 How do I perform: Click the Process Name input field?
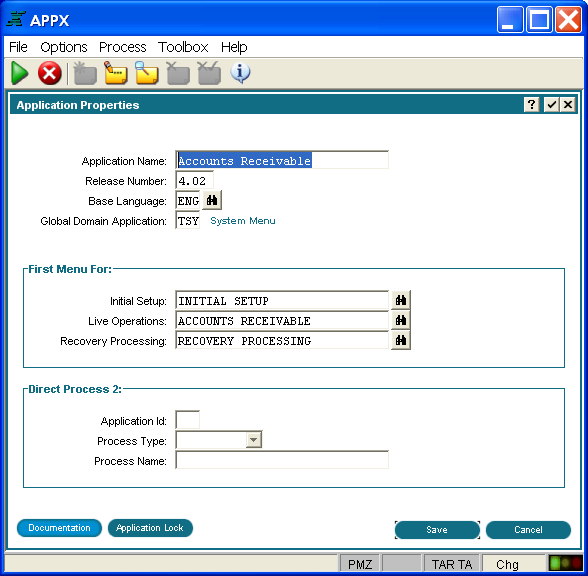tap(282, 460)
